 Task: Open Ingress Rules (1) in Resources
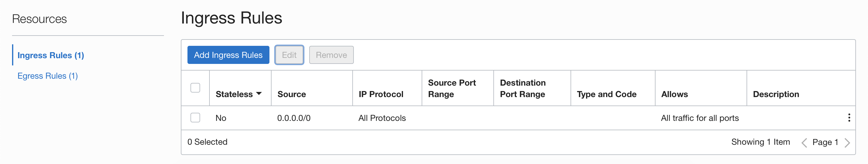pos(51,55)
